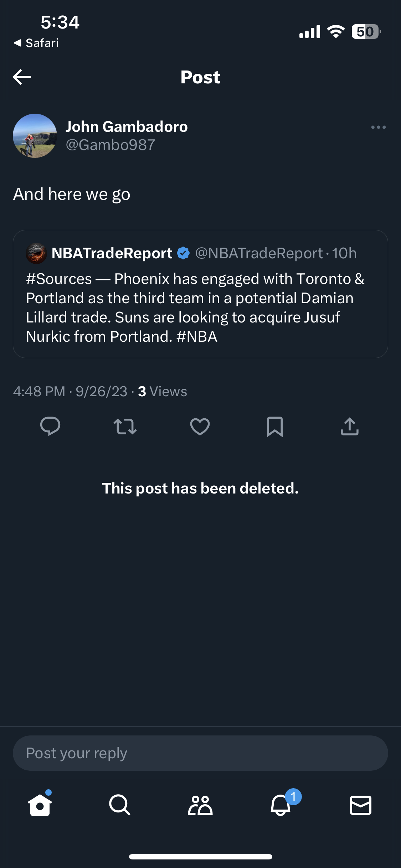Bookmark this post

pyautogui.click(x=275, y=427)
